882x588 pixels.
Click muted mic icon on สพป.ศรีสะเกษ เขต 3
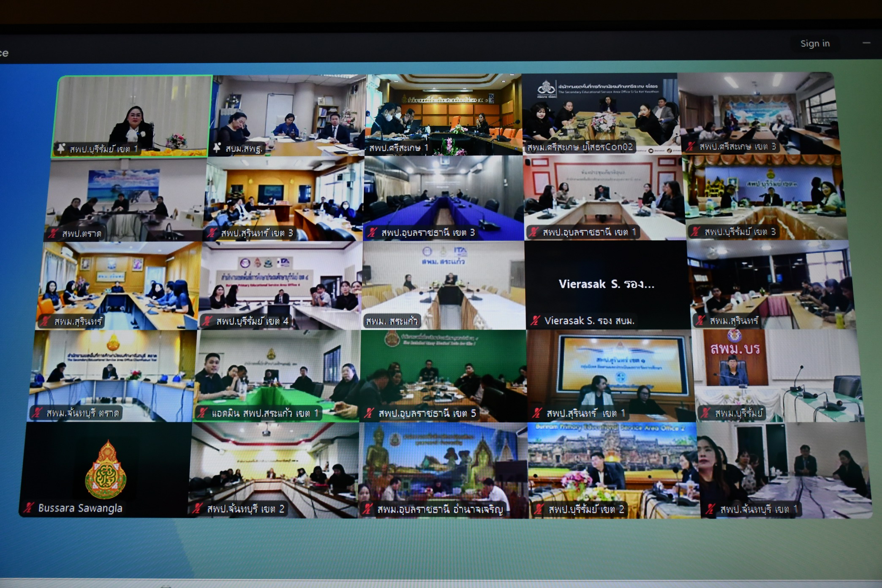691,147
